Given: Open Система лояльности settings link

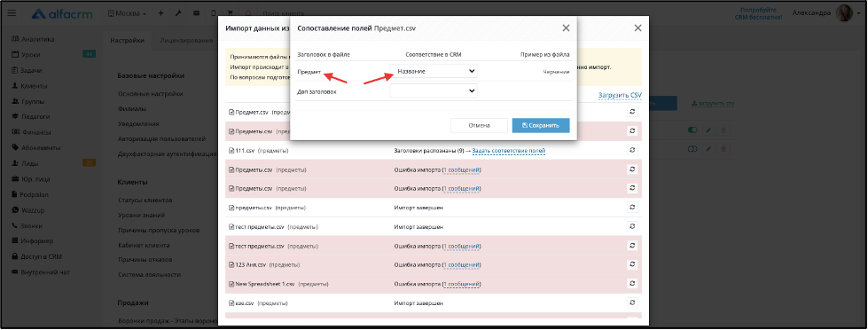Looking at the screenshot, I should pos(149,275).
